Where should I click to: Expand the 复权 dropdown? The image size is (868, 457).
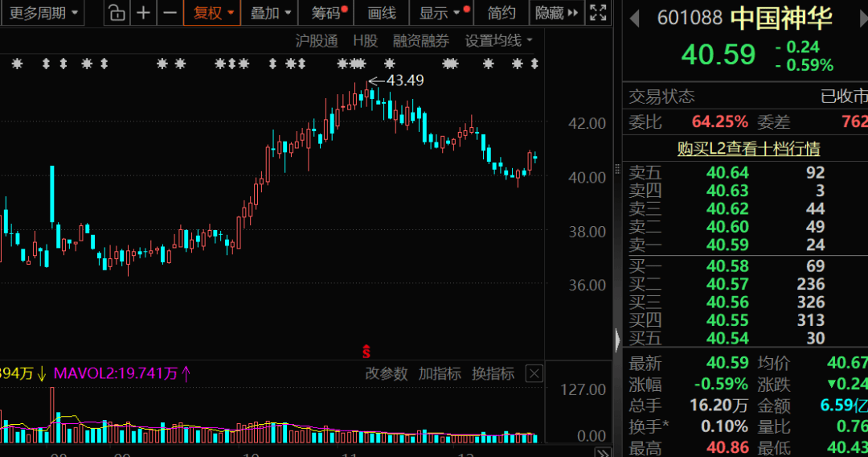coord(213,13)
